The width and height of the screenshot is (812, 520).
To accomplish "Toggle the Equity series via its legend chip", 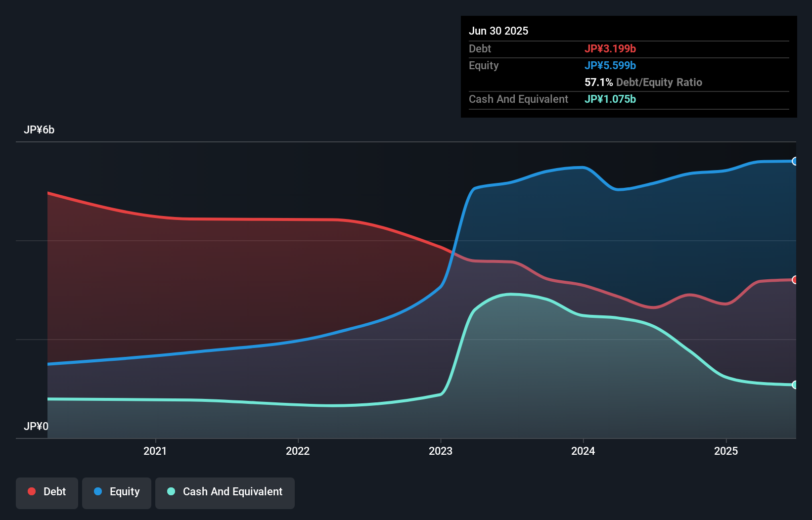I will click(116, 492).
